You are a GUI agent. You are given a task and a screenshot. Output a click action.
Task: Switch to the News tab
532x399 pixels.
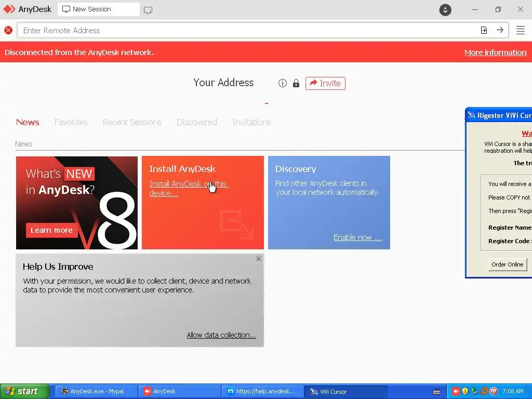click(x=28, y=122)
